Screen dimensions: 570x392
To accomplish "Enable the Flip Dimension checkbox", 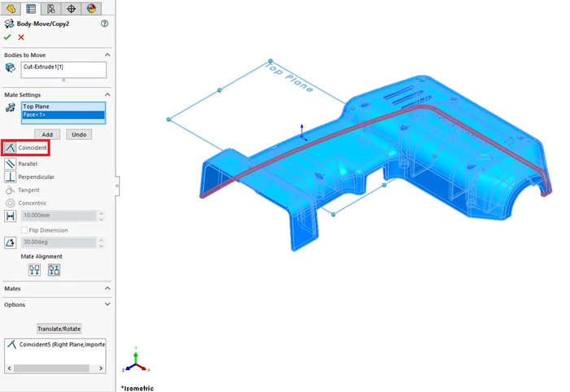I will [24, 230].
